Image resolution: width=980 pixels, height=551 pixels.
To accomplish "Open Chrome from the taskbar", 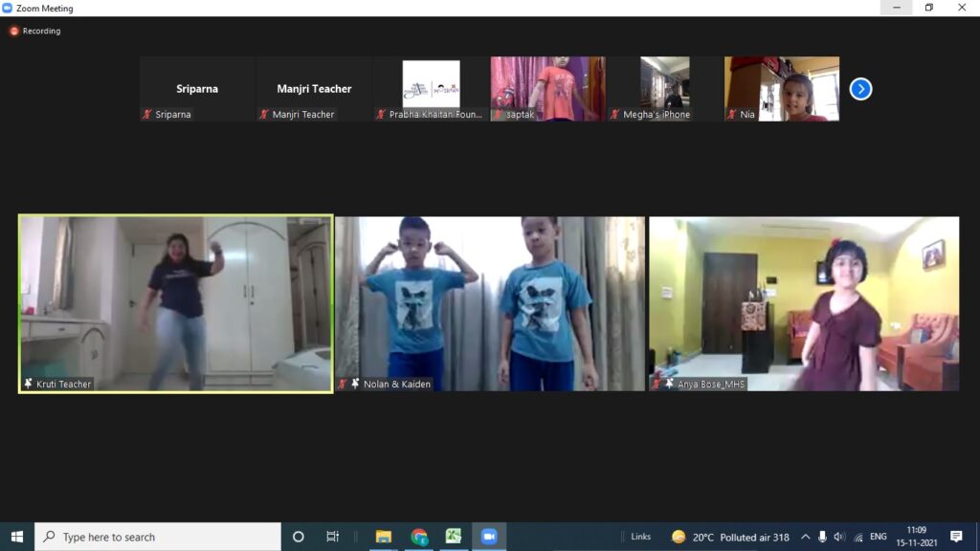I will 419,537.
